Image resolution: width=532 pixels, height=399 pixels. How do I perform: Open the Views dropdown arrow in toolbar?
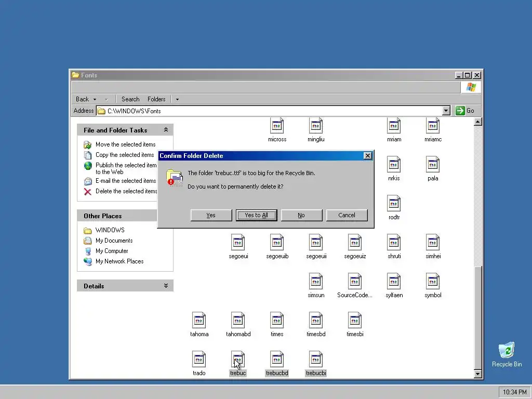pyautogui.click(x=177, y=99)
